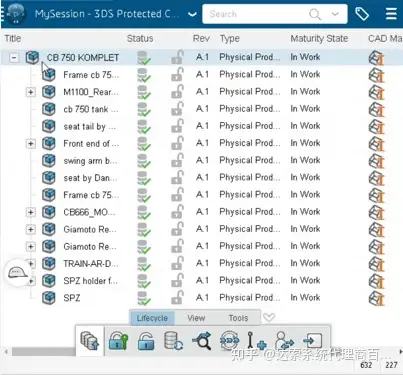The image size is (403, 375).
Task: Sort by the Rev column header
Action: point(201,39)
